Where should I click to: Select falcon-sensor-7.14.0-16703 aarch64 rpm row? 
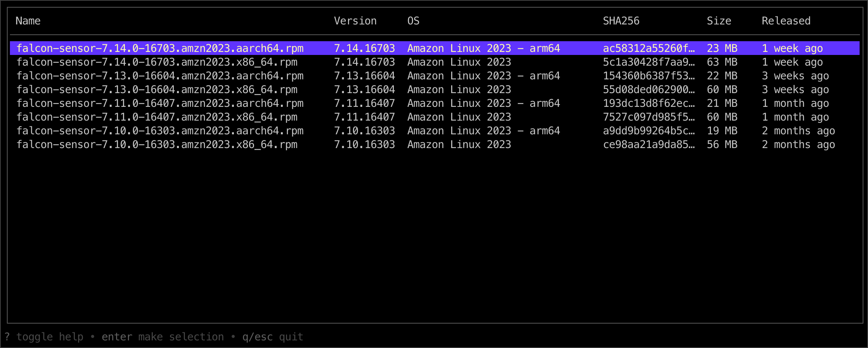tap(160, 48)
